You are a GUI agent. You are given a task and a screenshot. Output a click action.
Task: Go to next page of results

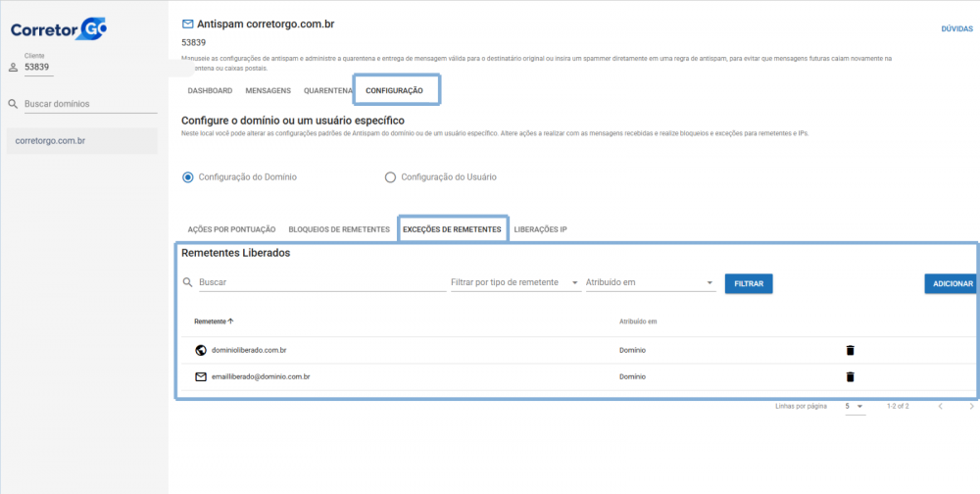pos(971,407)
